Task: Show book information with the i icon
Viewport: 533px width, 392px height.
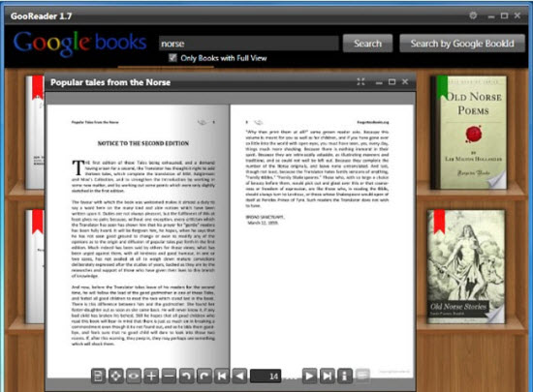Action: [345, 377]
